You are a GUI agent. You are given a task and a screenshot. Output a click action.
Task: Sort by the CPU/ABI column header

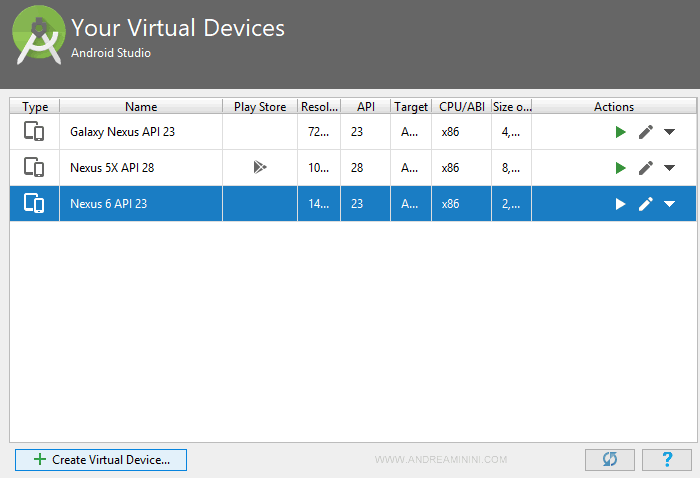[462, 107]
